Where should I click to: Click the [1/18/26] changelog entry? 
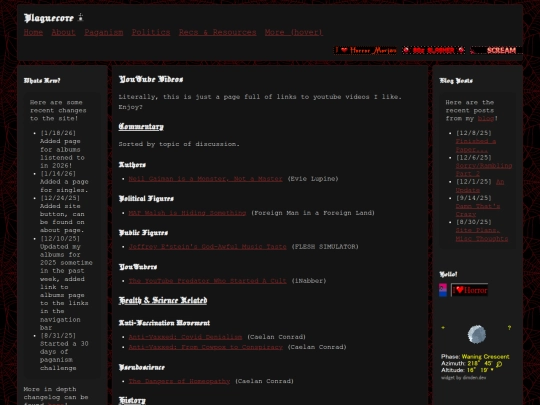coord(62,149)
